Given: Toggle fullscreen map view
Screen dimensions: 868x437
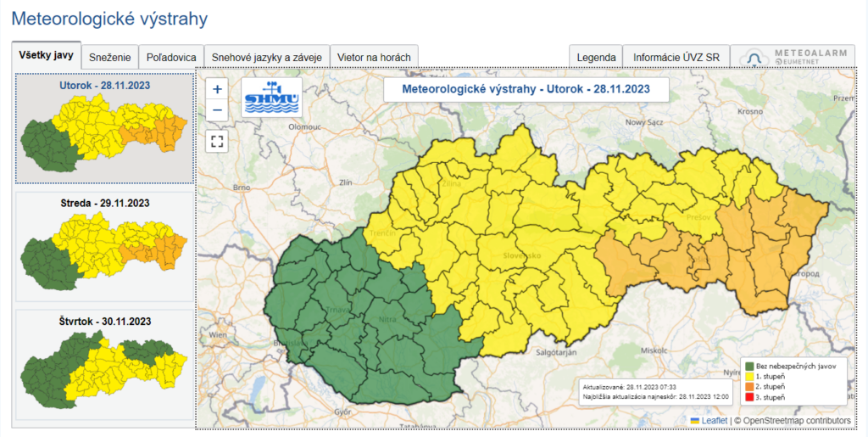Looking at the screenshot, I should (218, 141).
